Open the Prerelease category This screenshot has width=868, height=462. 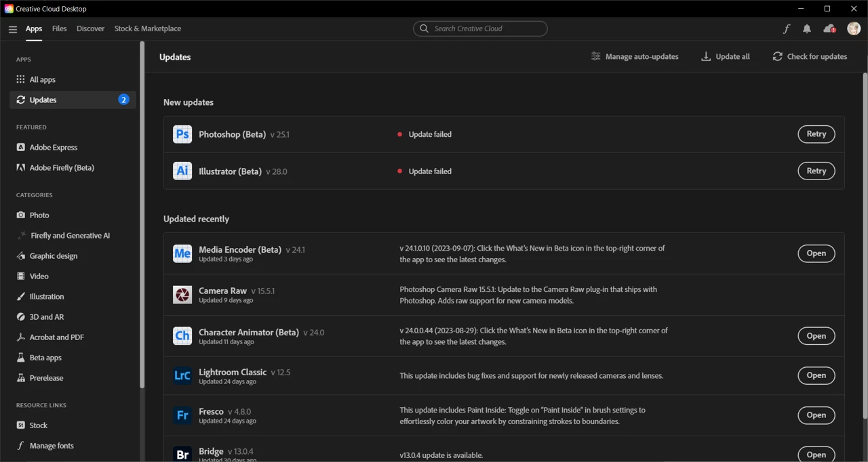coord(73,377)
